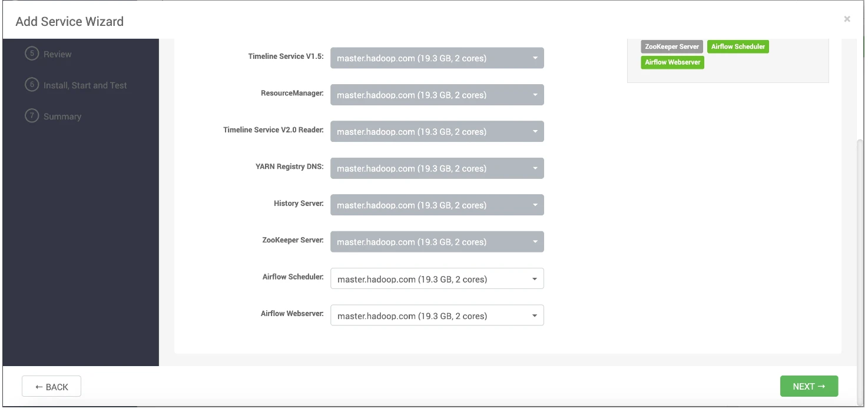
Task: Click the Airflow Webserver field label
Action: pos(293,314)
